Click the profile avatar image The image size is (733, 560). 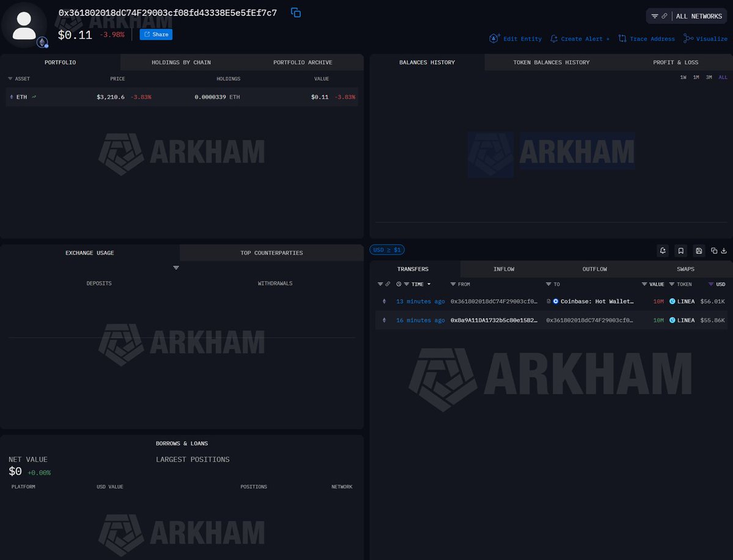click(x=24, y=25)
